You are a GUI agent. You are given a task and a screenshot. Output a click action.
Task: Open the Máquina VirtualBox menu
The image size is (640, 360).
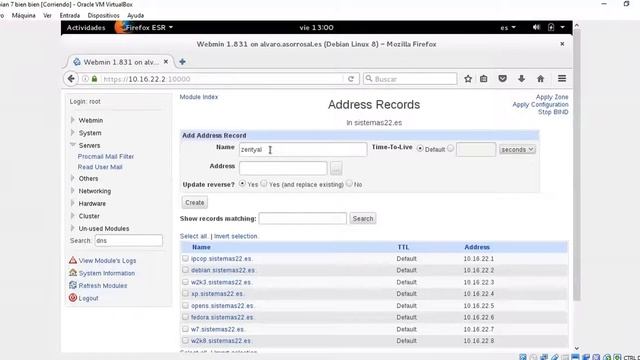(24, 16)
